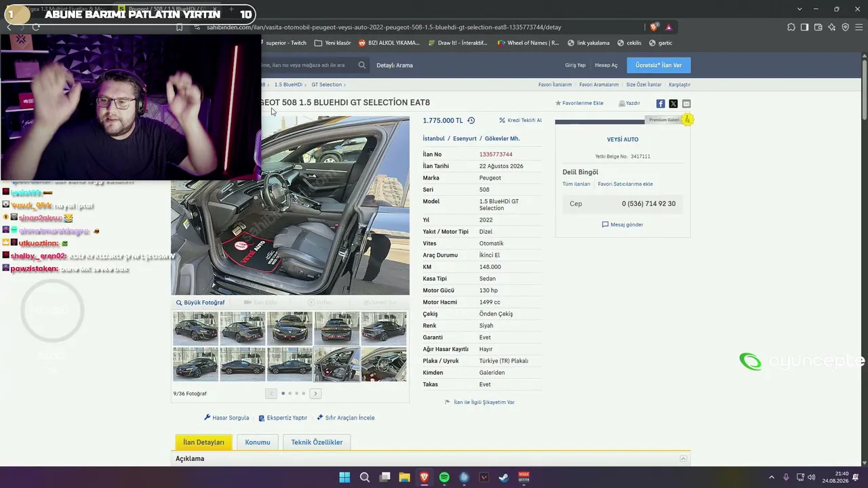
Task: Open Spotify from the taskbar
Action: pos(444,477)
